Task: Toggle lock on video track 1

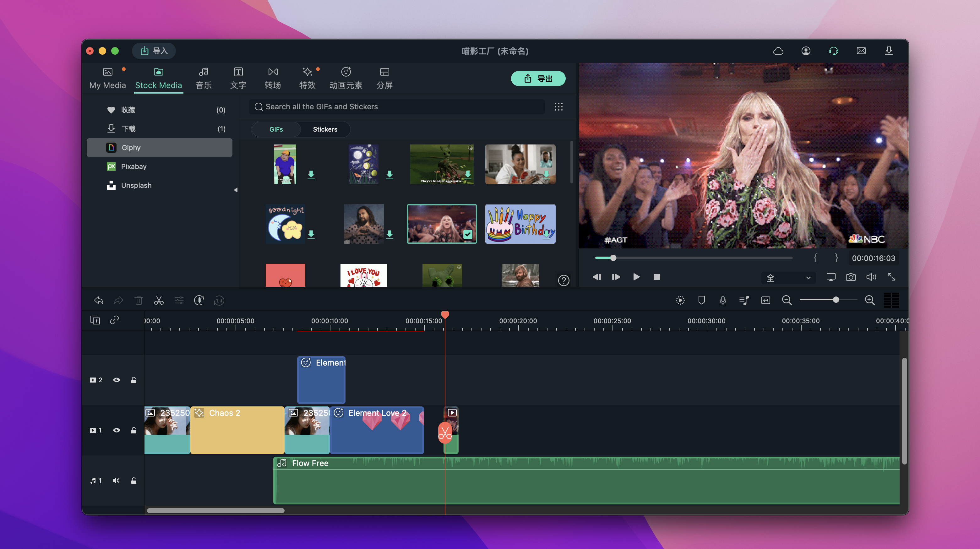Action: pyautogui.click(x=134, y=430)
